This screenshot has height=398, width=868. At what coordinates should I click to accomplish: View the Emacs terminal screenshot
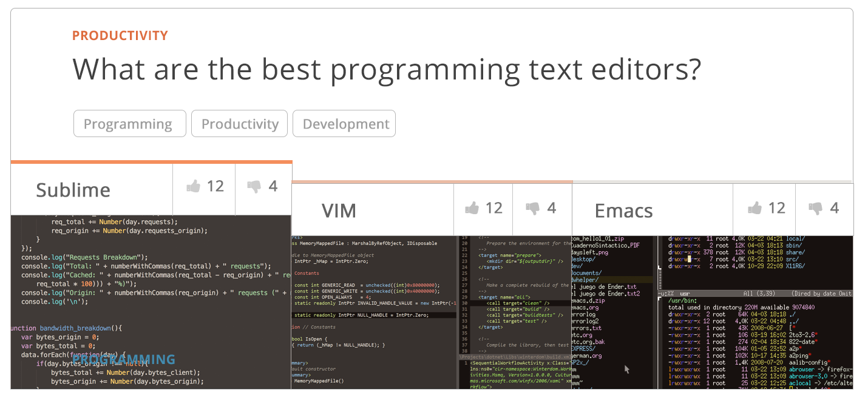(713, 312)
